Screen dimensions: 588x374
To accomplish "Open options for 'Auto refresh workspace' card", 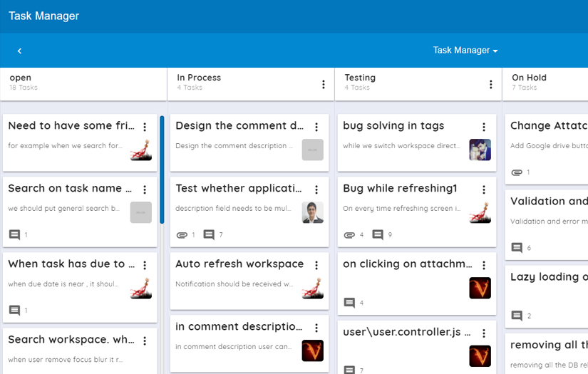I will tap(316, 265).
